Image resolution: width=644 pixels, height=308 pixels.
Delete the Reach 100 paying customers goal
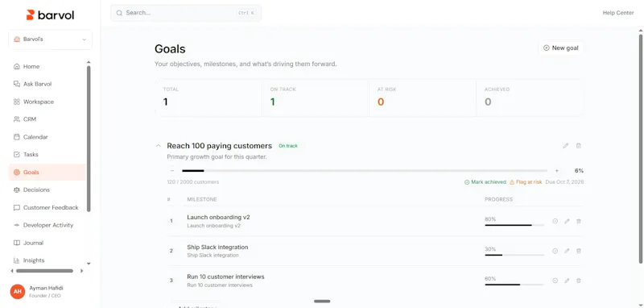click(x=578, y=146)
